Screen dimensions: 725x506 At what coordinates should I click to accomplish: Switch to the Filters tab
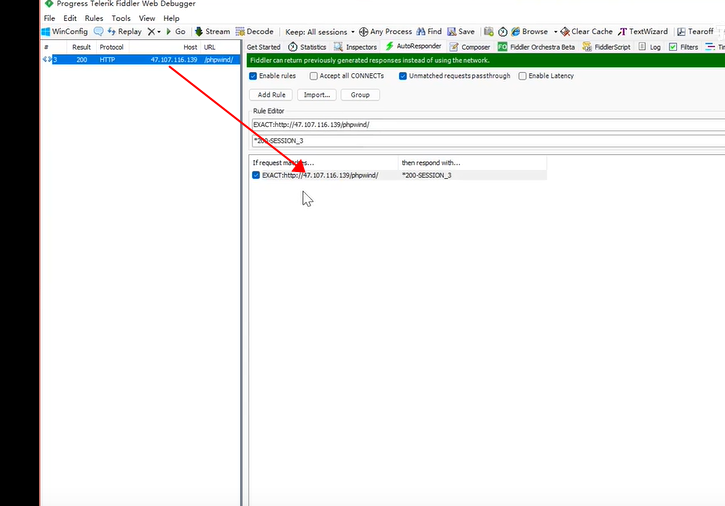(684, 47)
